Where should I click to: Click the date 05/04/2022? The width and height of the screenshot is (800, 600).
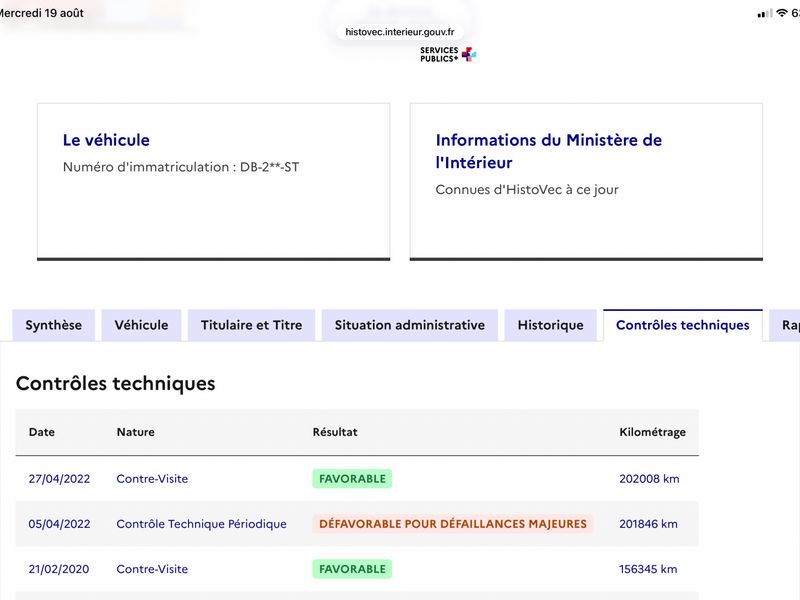(x=59, y=524)
